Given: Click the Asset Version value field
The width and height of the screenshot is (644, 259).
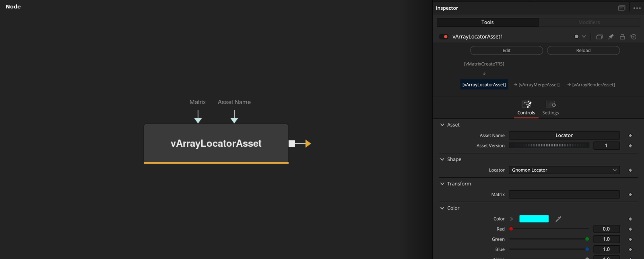Looking at the screenshot, I should coord(607,146).
